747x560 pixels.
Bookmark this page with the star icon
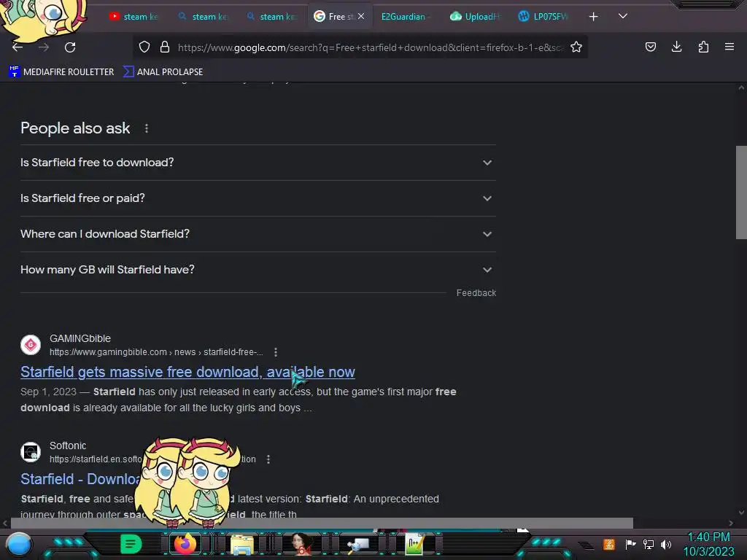(576, 47)
